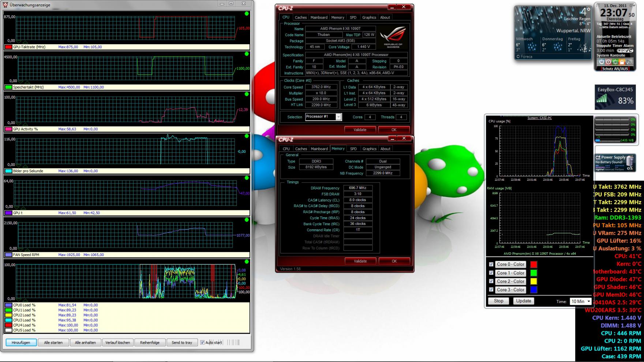Click the green status dot of CPU Load graph
The height and width of the screenshot is (362, 644).
(x=247, y=262)
